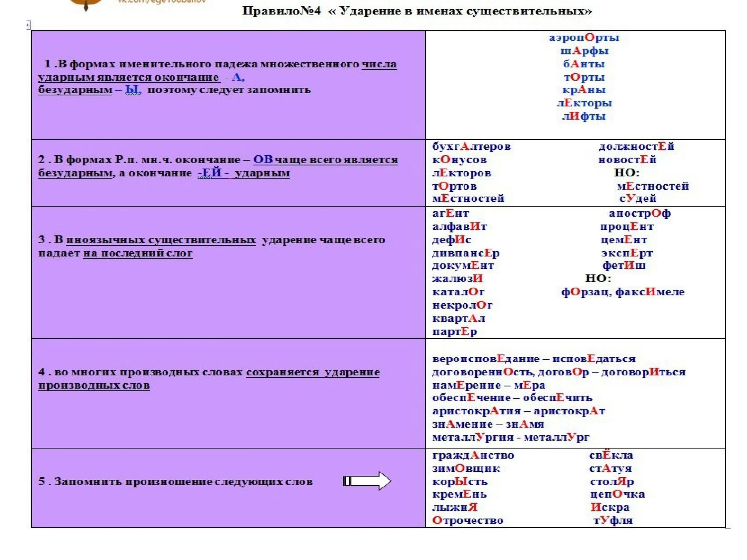Click the word 'новостЕй'
The image size is (747, 560).
(627, 160)
